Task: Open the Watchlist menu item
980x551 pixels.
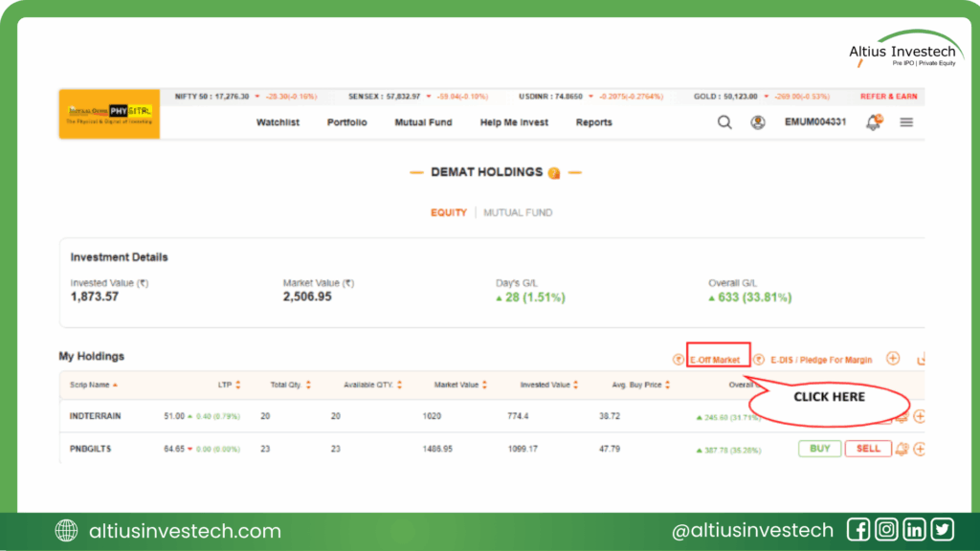Action: 278,122
